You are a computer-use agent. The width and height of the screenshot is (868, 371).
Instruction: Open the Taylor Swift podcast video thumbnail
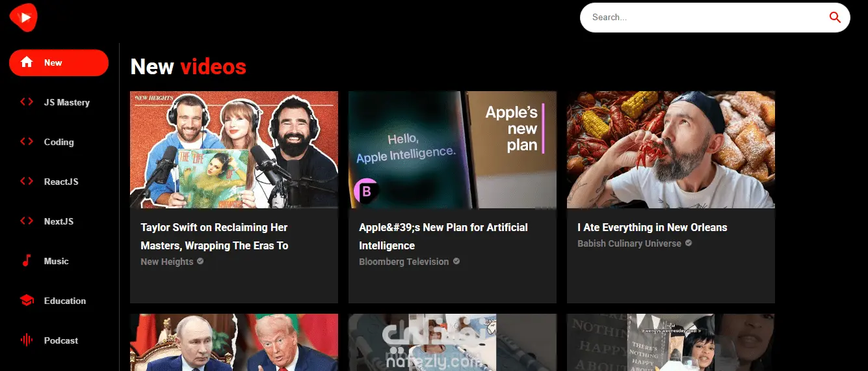click(x=234, y=150)
